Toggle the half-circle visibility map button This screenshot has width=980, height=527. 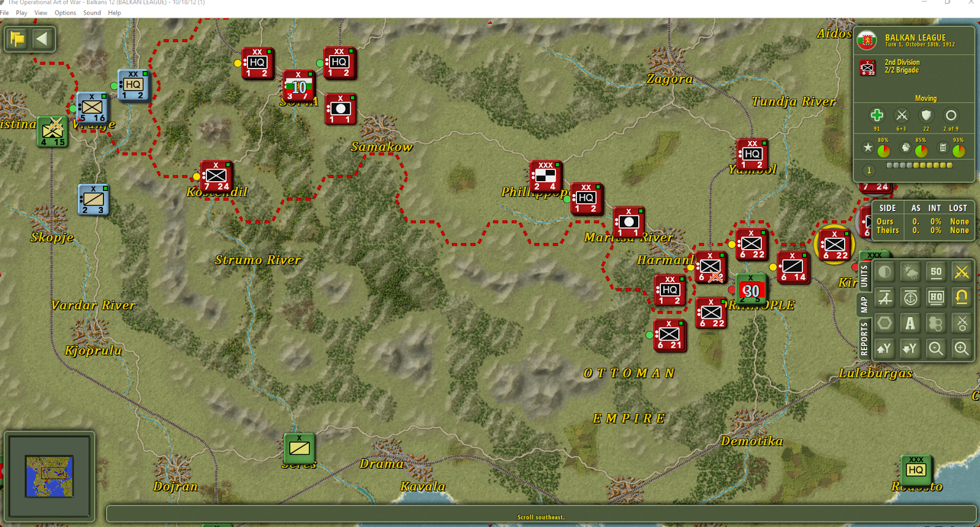884,272
